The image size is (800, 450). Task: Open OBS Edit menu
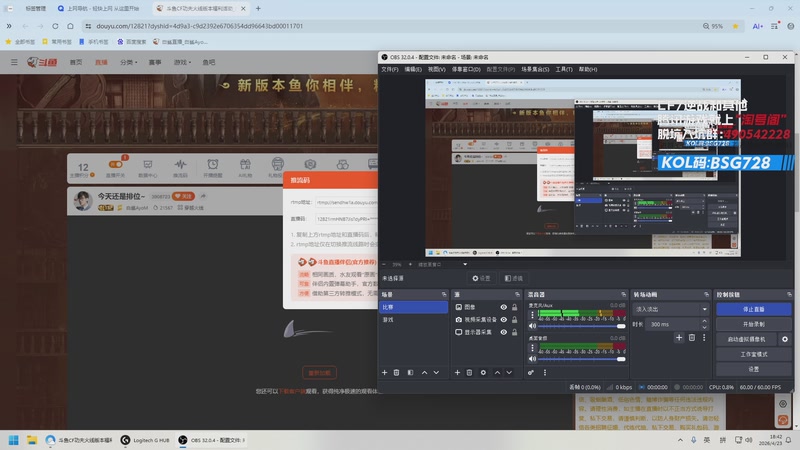pos(413,69)
